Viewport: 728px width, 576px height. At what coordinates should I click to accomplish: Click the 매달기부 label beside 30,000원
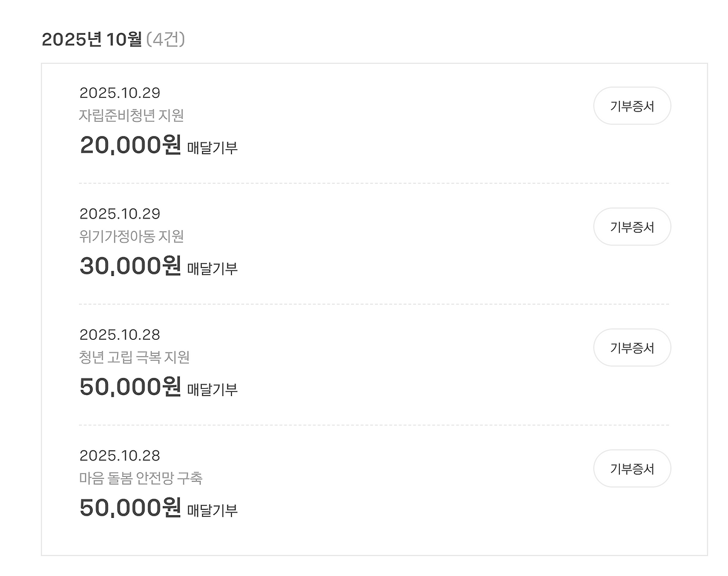[212, 269]
